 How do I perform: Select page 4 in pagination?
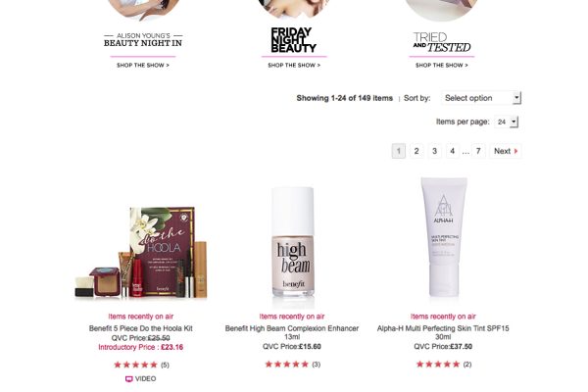tap(452, 151)
